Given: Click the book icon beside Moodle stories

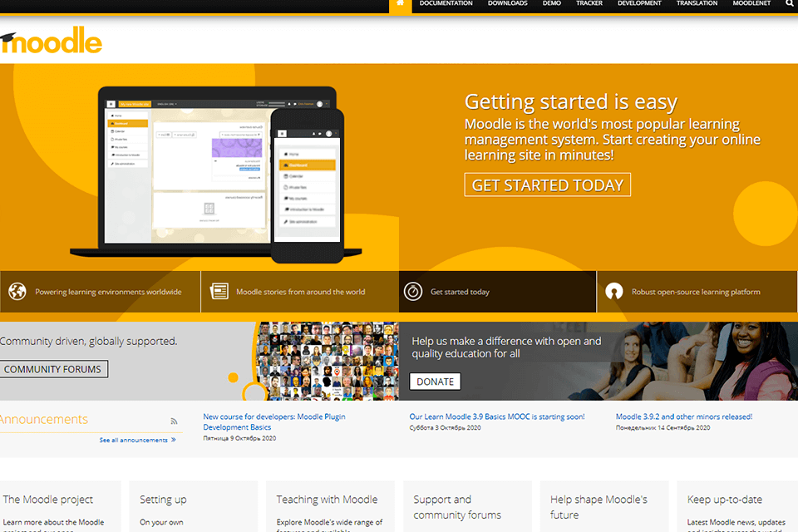Looking at the screenshot, I should pos(219,292).
